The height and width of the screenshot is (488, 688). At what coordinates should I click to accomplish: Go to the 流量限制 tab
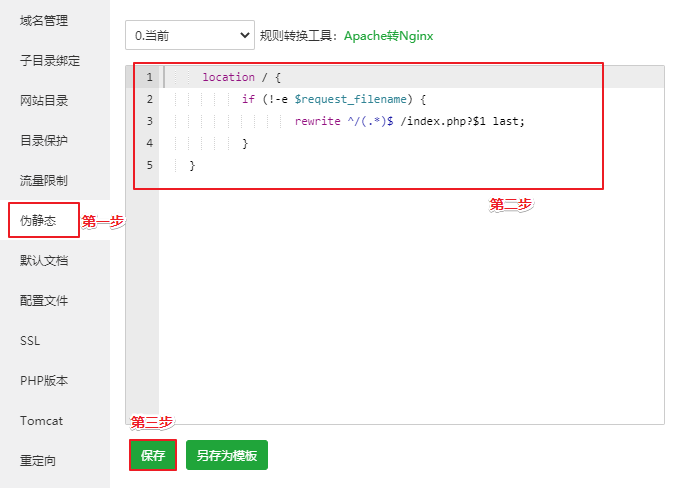[x=44, y=180]
